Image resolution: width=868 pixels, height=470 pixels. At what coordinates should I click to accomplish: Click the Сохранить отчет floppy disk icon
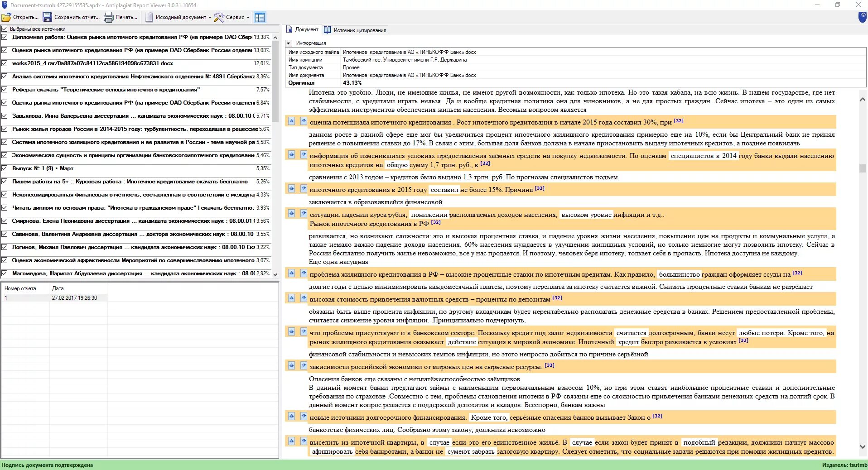point(48,18)
